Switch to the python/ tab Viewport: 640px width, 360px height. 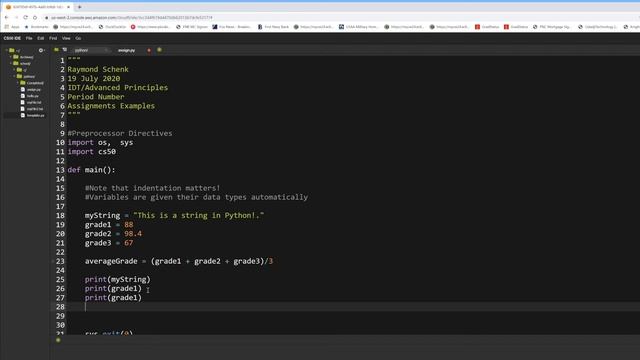(90, 50)
